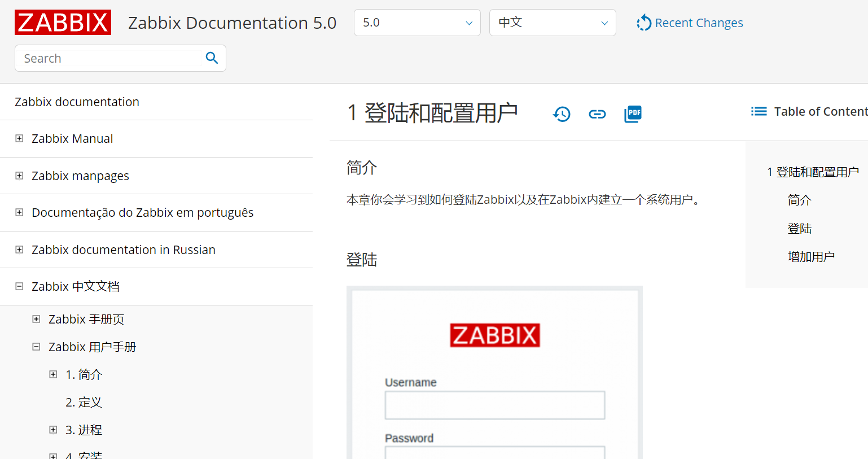Expand the Zabbix Manual tree node

tap(19, 138)
